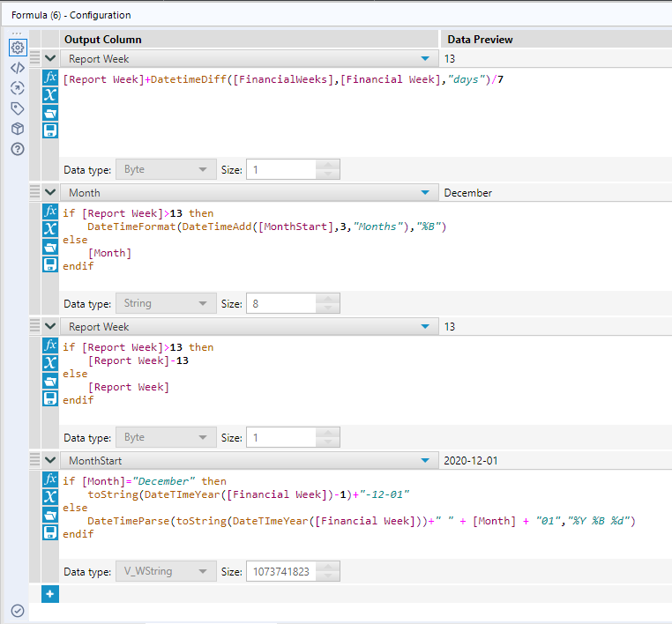The width and height of the screenshot is (672, 624).
Task: Save expression of first Report Week formula
Action: point(50,130)
